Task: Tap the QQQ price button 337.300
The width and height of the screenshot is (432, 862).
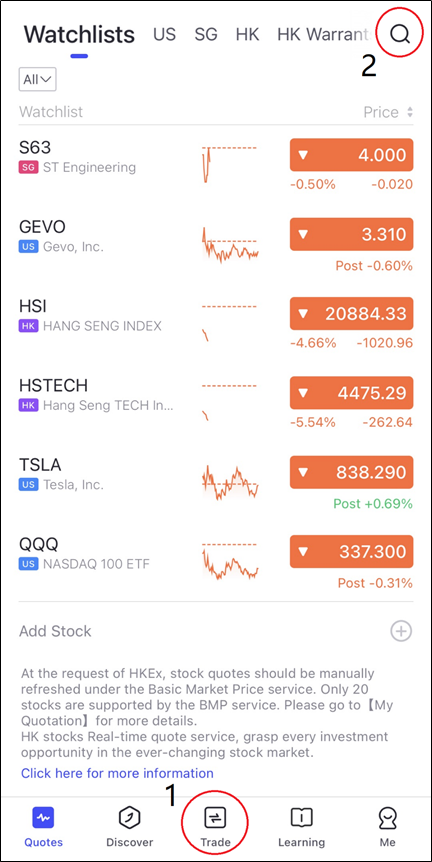Action: [351, 551]
